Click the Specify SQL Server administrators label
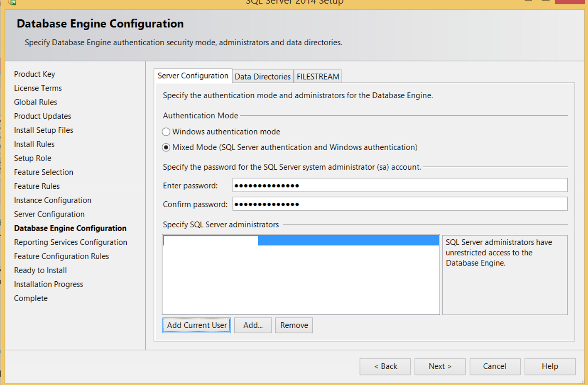The width and height of the screenshot is (588, 385). click(221, 225)
